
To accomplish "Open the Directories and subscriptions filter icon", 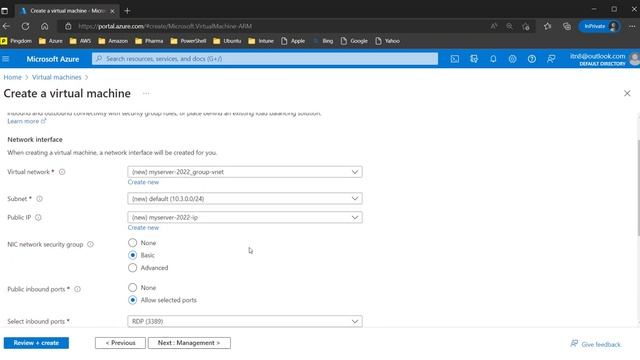I will pyautogui.click(x=474, y=59).
